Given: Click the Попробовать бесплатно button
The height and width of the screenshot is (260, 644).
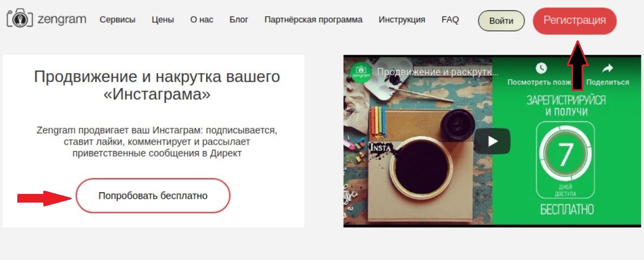Looking at the screenshot, I should (153, 196).
